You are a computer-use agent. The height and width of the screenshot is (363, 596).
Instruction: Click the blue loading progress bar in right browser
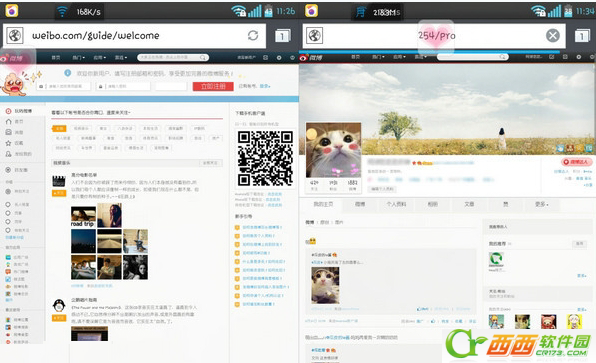coord(430,51)
